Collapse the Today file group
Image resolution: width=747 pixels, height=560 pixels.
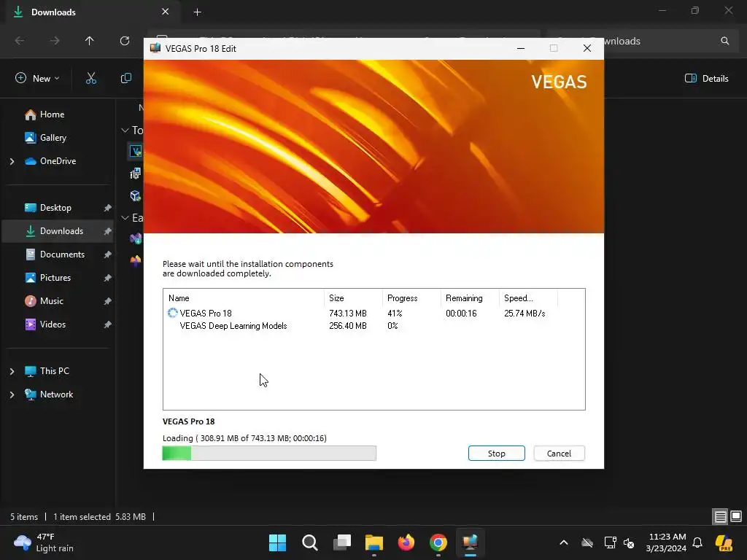click(125, 130)
